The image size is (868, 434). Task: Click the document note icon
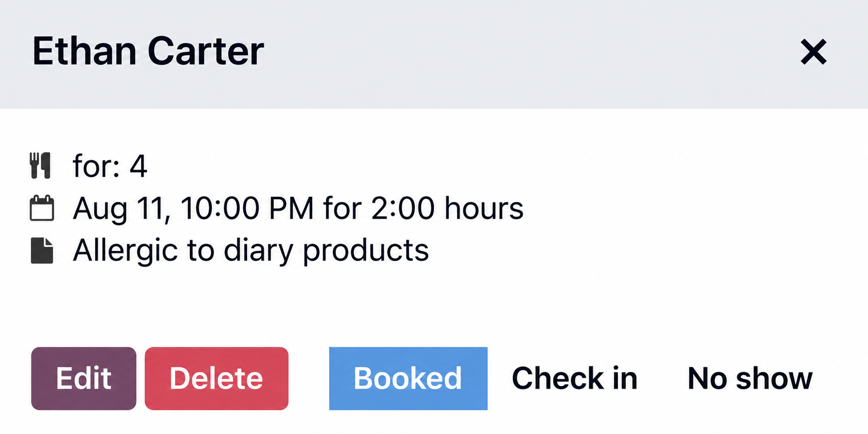click(x=42, y=251)
